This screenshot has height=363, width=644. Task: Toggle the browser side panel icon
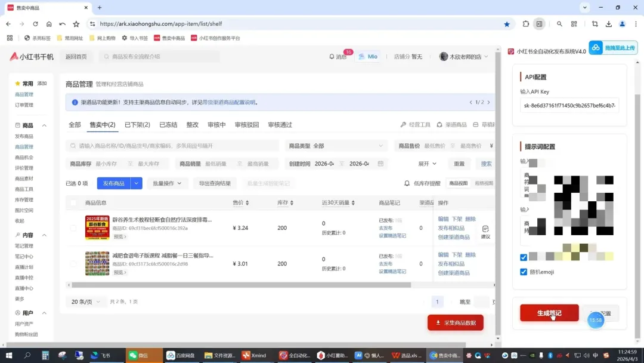(x=539, y=24)
